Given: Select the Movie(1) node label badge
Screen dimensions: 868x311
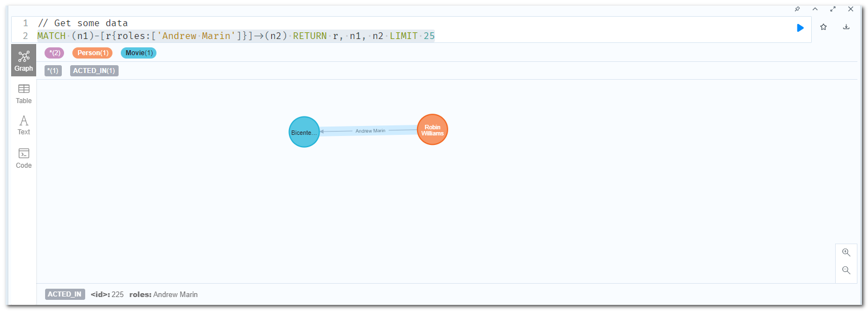Looking at the screenshot, I should [x=139, y=53].
